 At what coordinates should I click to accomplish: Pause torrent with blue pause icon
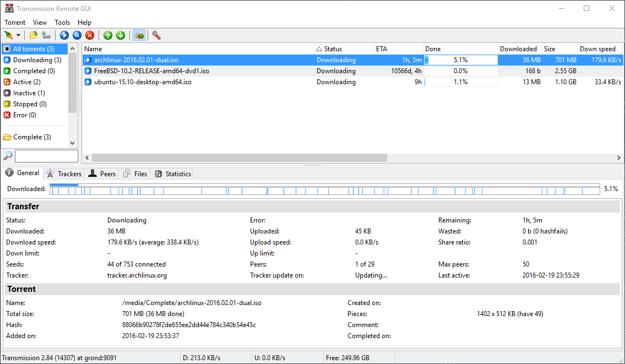[77, 35]
